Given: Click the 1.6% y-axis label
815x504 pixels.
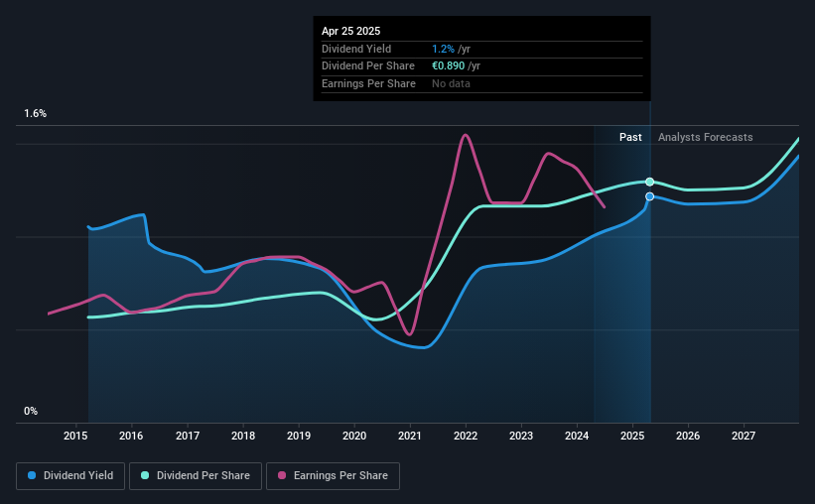Looking at the screenshot, I should (x=36, y=114).
